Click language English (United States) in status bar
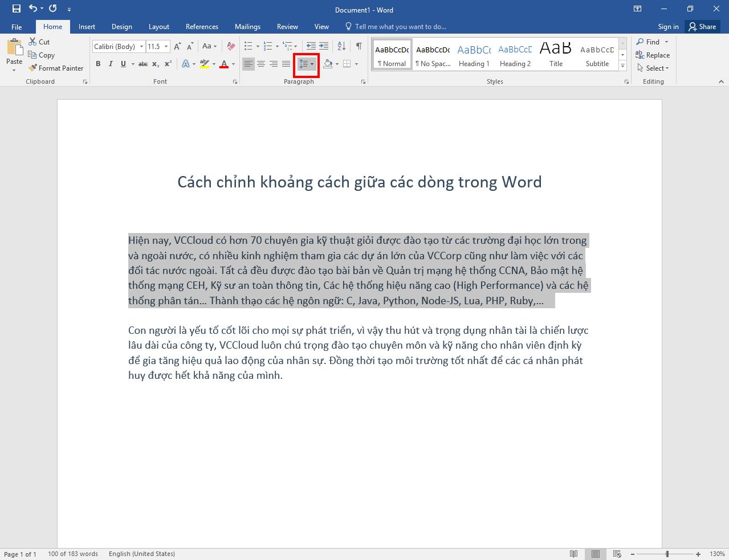Screen dimensions: 729x560 [x=142, y=554]
